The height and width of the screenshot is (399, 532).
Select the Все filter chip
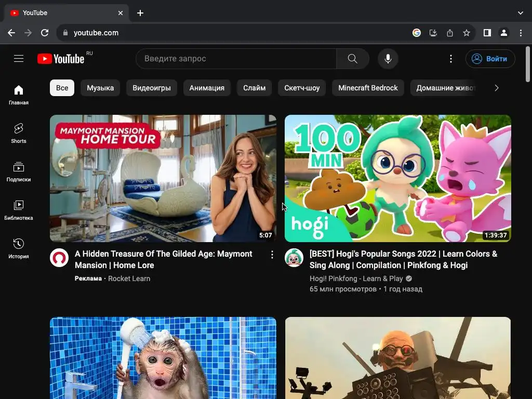62,88
